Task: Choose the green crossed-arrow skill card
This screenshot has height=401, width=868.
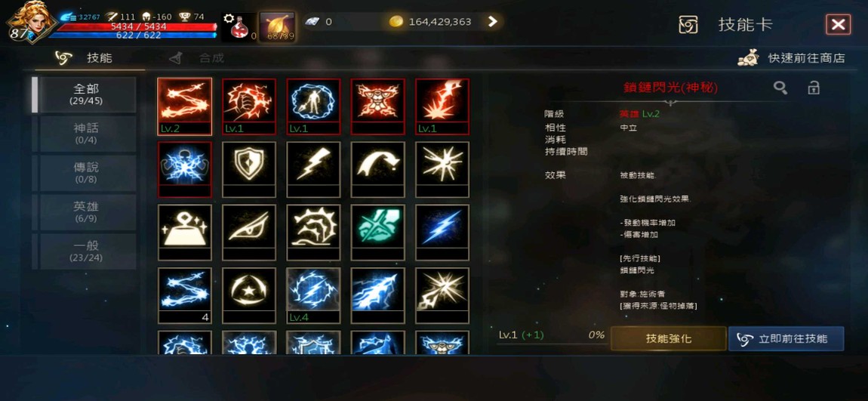Action: click(x=378, y=233)
